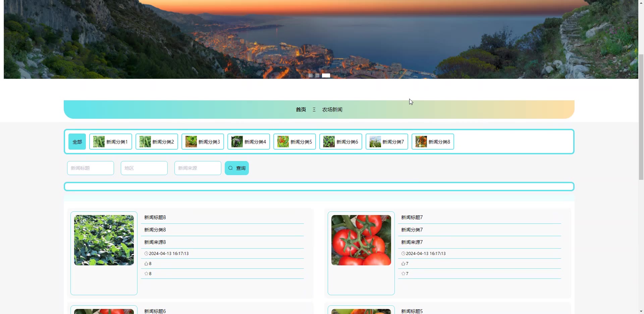The height and width of the screenshot is (314, 644).
Task: Click the breadcrumb separator icon after 首页
Action: coord(314,110)
